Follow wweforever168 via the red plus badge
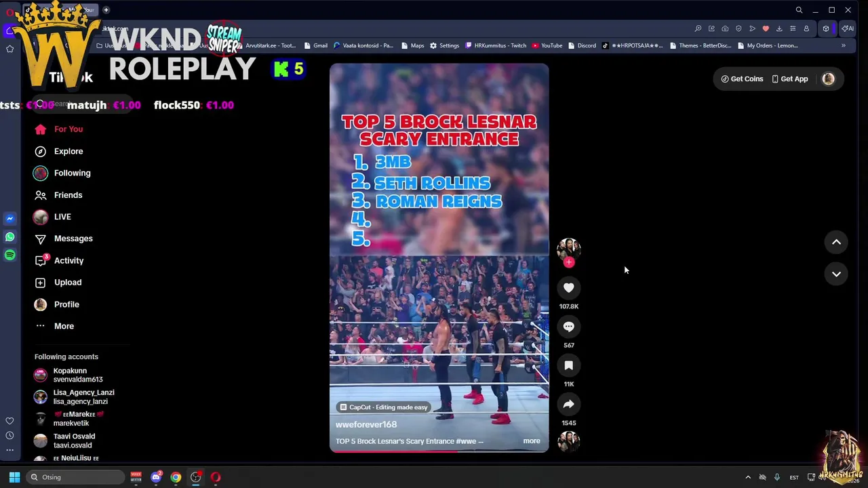Image resolution: width=868 pixels, height=488 pixels. pyautogui.click(x=568, y=262)
